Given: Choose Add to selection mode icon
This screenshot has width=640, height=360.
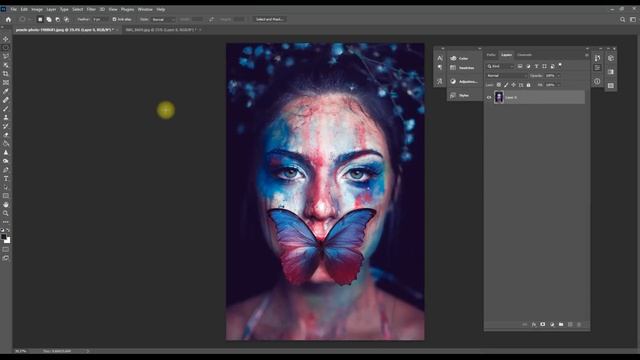Looking at the screenshot, I should click(49, 19).
